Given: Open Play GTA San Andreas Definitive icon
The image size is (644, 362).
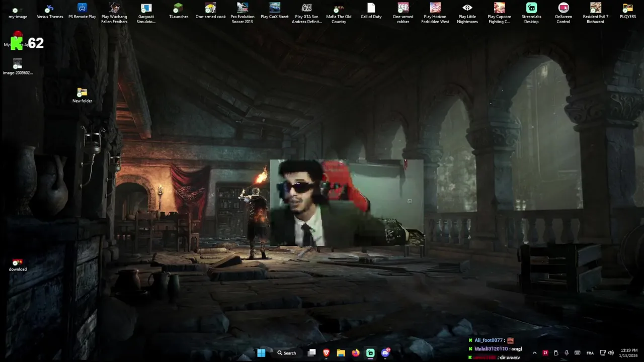Looking at the screenshot, I should tap(307, 14).
